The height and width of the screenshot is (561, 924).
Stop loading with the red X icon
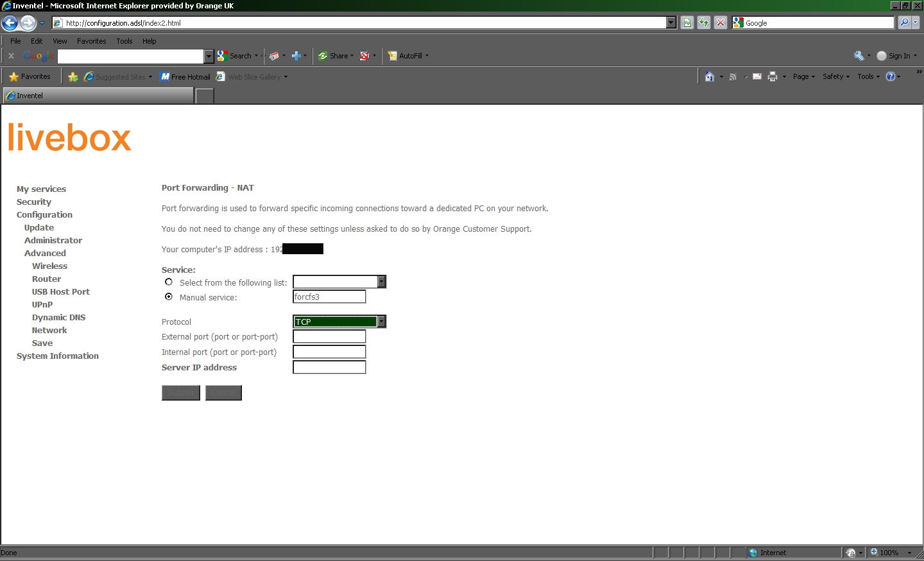point(721,22)
